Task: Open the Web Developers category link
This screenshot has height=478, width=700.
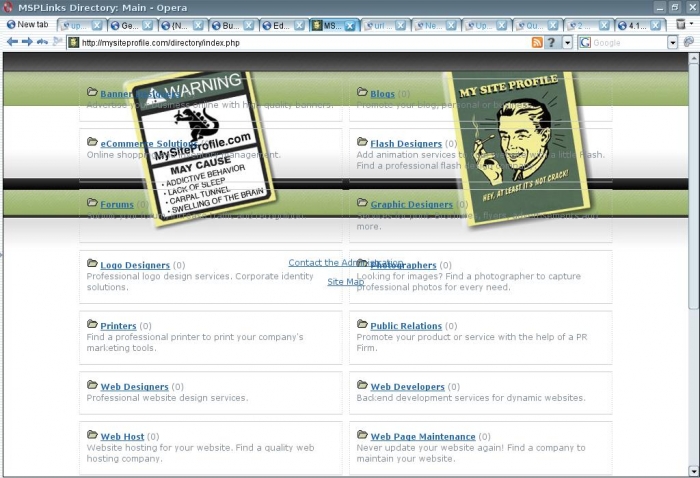Action: [x=407, y=387]
